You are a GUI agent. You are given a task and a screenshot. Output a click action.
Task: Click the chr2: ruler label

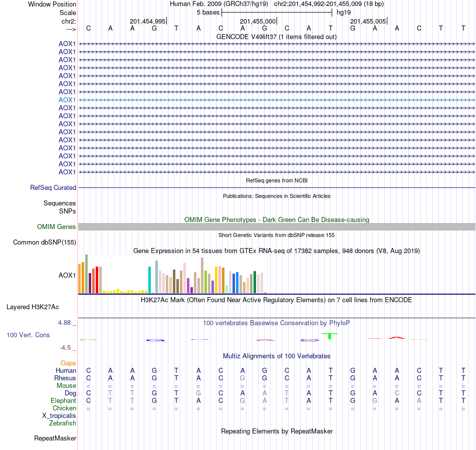[x=69, y=21]
